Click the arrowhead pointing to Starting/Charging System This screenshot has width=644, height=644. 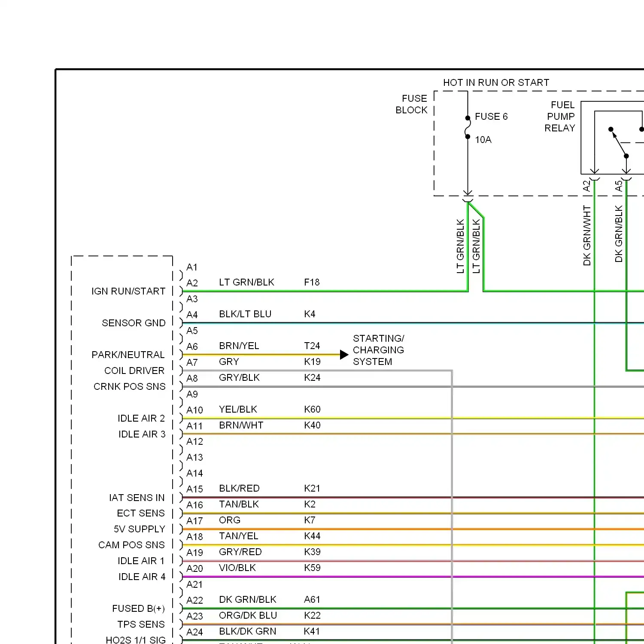[x=344, y=355]
